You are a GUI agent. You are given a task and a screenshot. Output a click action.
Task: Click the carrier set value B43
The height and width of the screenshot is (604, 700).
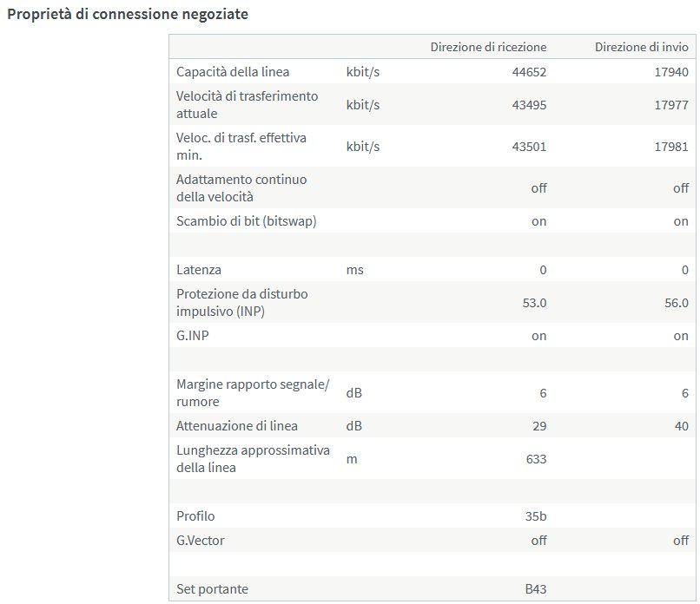point(535,589)
